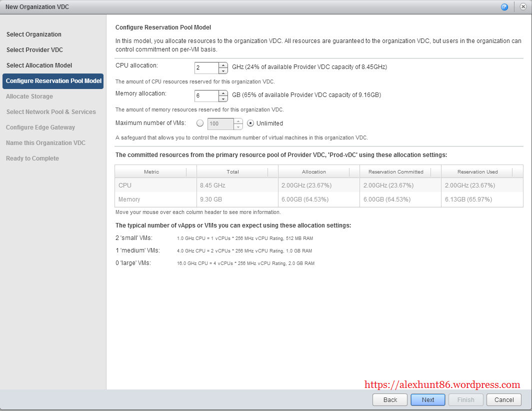Screen dimensions: 532x411
Task: Go to Select Provider VDC step
Action: [34, 50]
